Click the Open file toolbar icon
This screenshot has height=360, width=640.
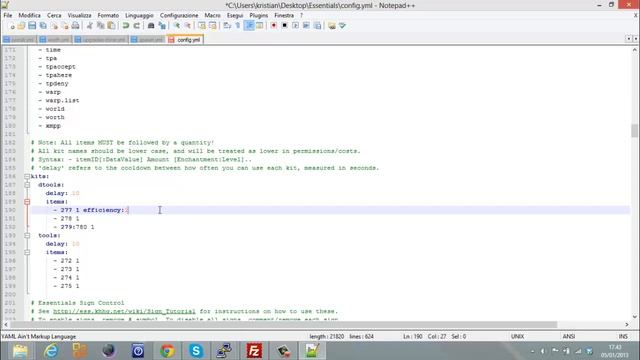point(21,26)
